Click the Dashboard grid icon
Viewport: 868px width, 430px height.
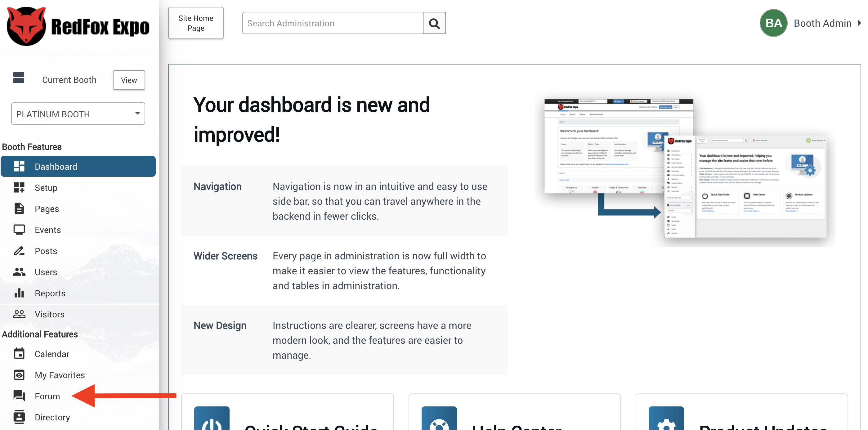point(19,166)
